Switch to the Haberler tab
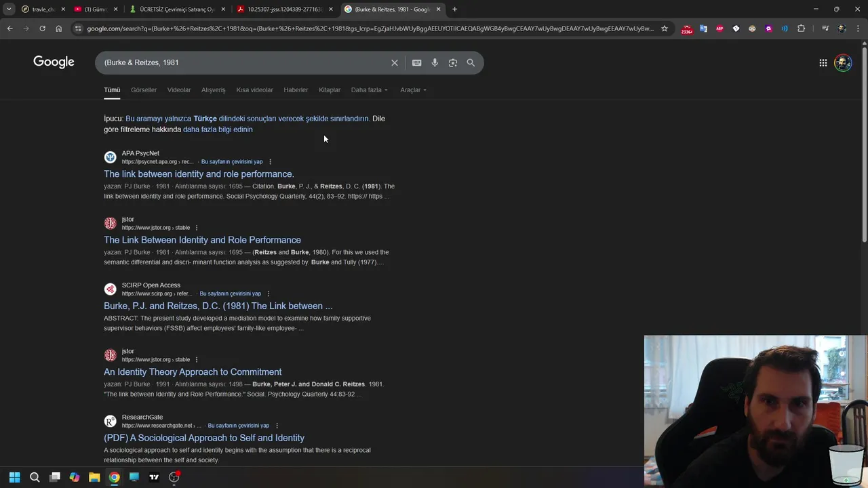Viewport: 868px width, 488px height. pos(296,89)
